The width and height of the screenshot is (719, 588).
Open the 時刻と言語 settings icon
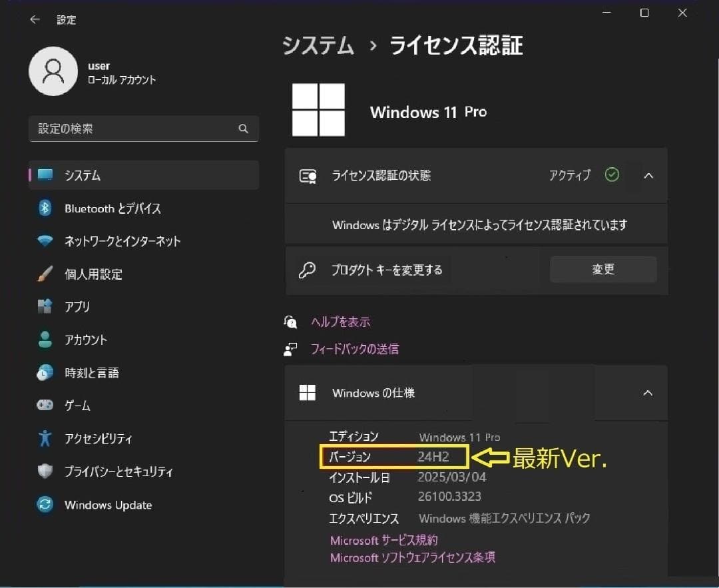click(45, 373)
